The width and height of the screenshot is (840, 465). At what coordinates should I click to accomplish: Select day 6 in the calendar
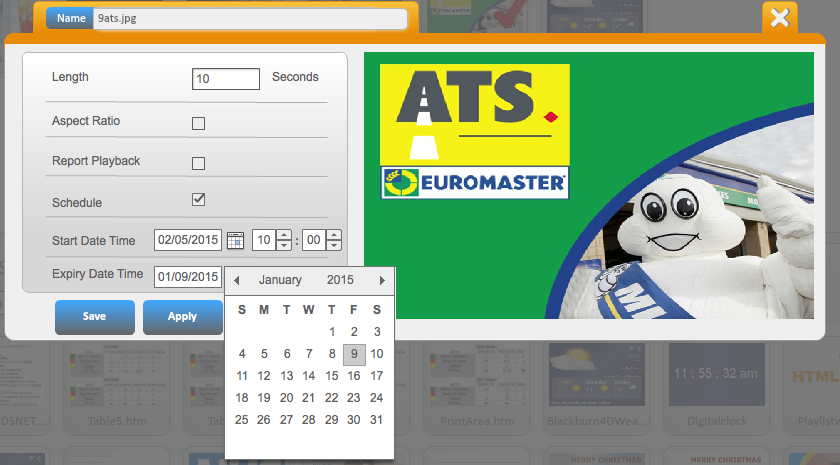click(x=287, y=355)
